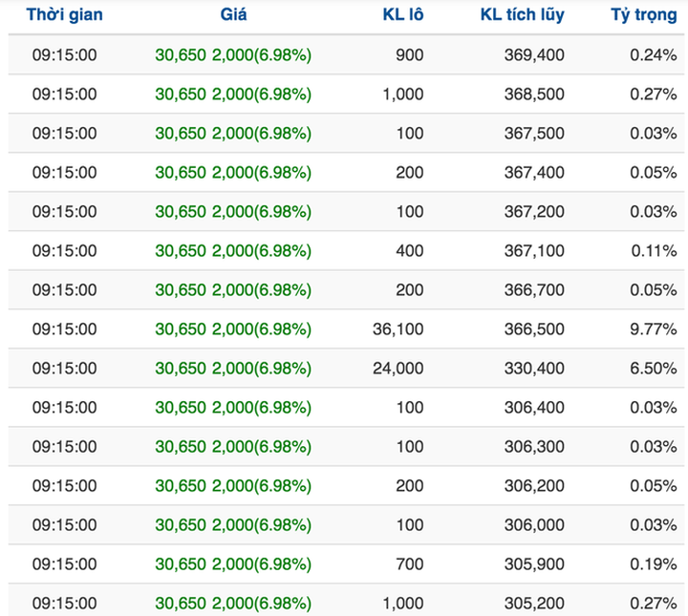Select the lot volume cell showing 900
Screen dimensions: 688x616
409,55
